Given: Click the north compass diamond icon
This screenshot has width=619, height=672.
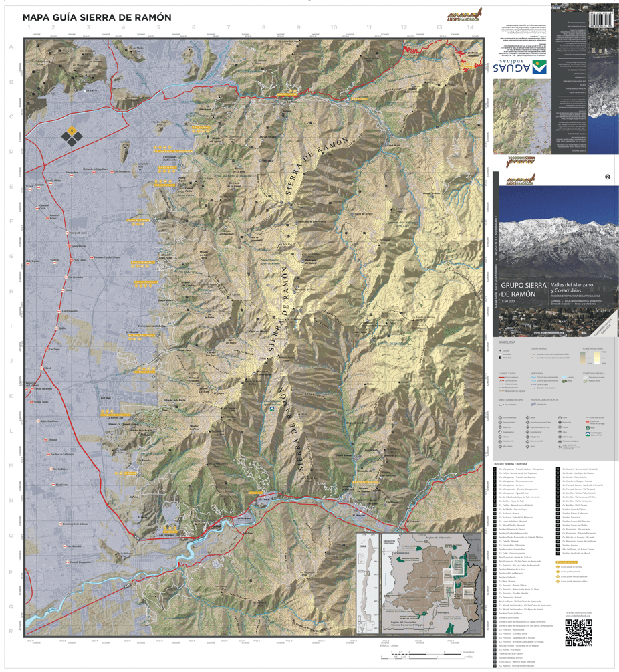Looking at the screenshot, I should [72, 136].
